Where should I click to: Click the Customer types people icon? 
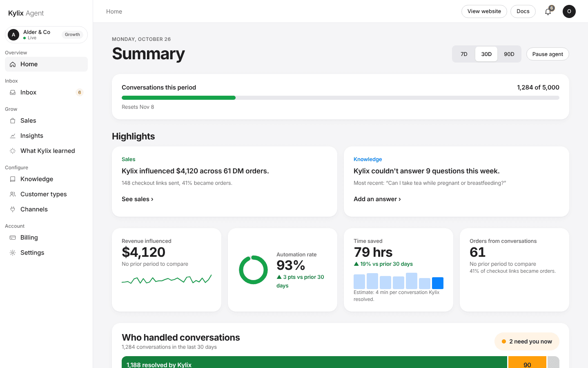[x=13, y=194]
